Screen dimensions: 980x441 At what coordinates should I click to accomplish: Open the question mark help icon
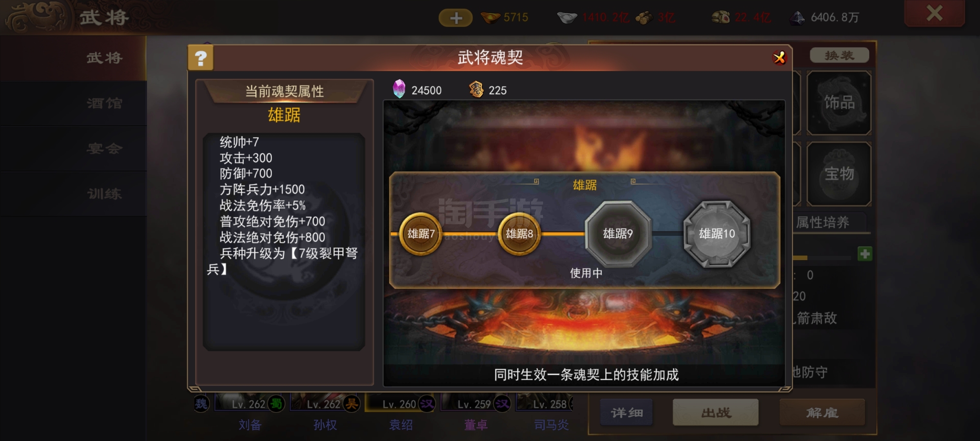pos(200,58)
